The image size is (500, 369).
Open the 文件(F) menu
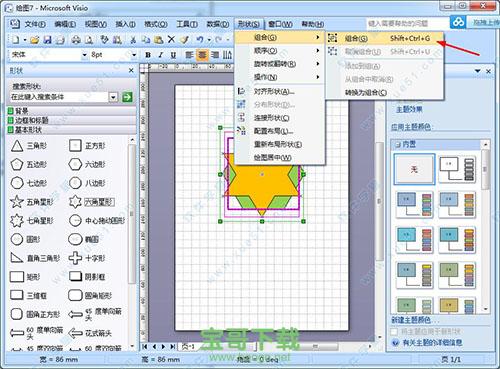[x=35, y=24]
